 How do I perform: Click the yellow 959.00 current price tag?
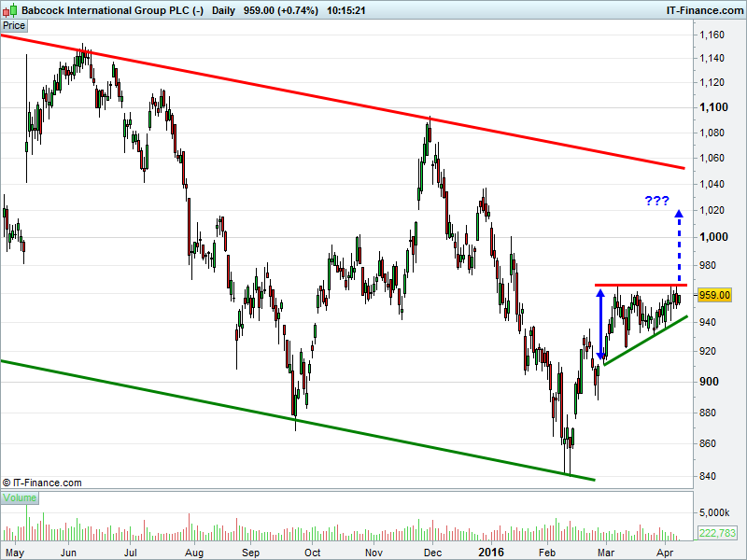(714, 295)
